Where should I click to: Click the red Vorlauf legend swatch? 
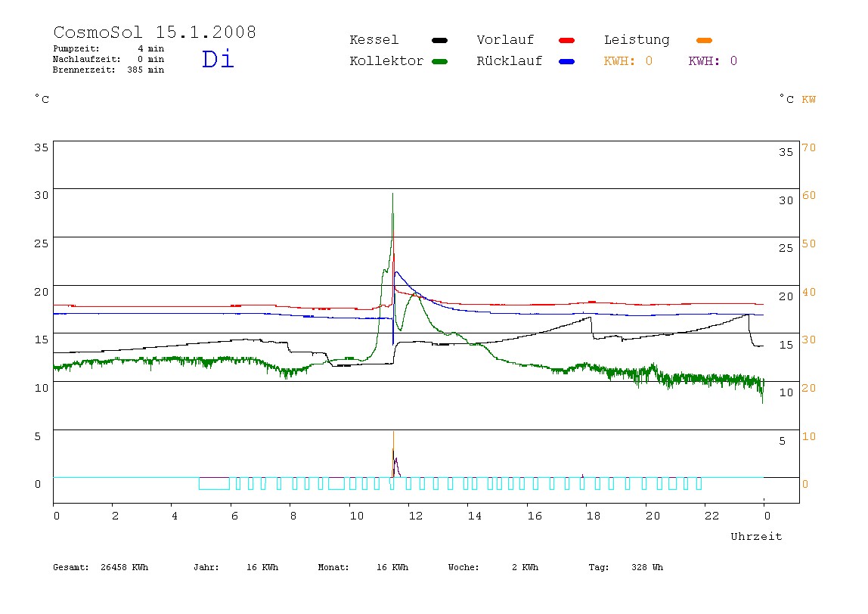[x=566, y=40]
